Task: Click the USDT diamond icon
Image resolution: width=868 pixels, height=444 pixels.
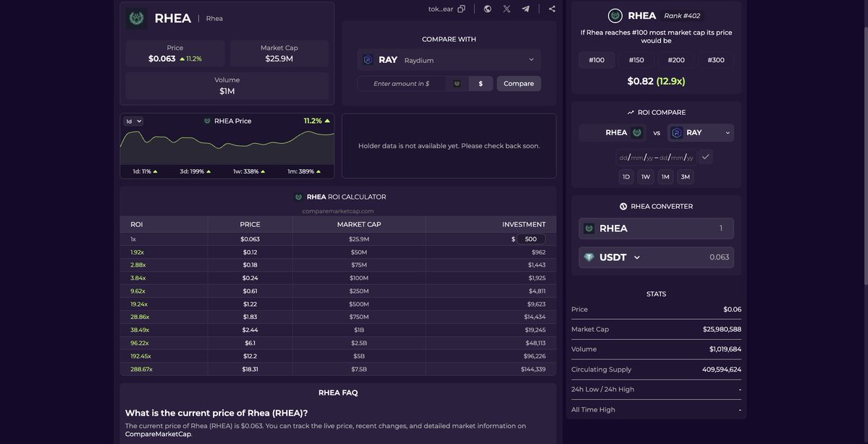Action: [589, 257]
